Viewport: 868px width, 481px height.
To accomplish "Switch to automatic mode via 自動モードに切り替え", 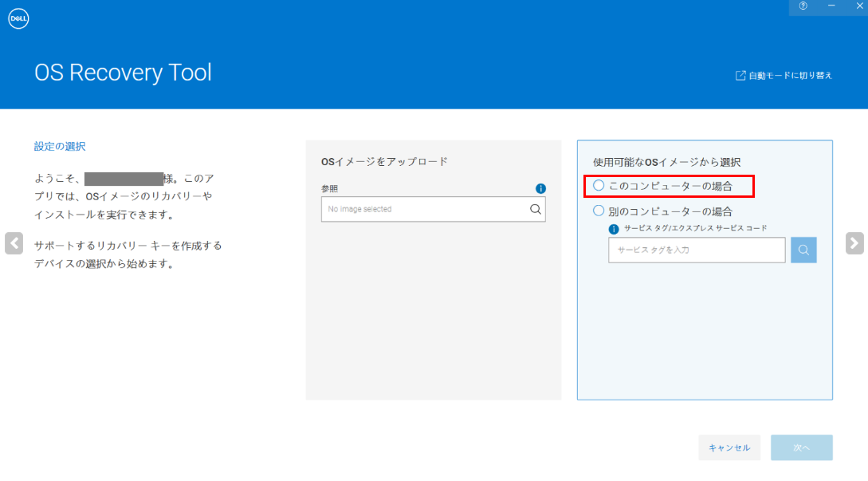I will tap(790, 75).
